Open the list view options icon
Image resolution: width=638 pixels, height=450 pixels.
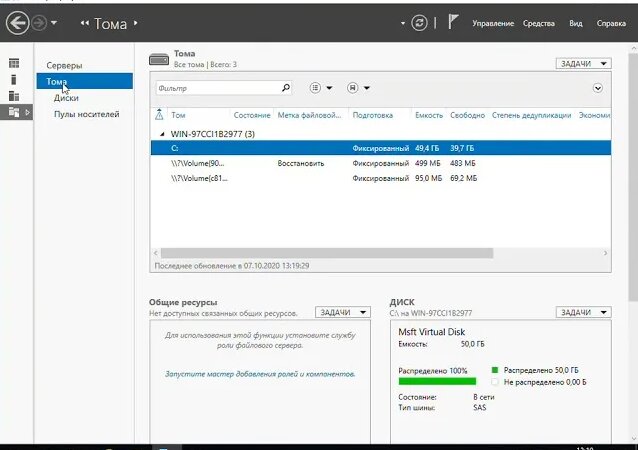coord(315,87)
